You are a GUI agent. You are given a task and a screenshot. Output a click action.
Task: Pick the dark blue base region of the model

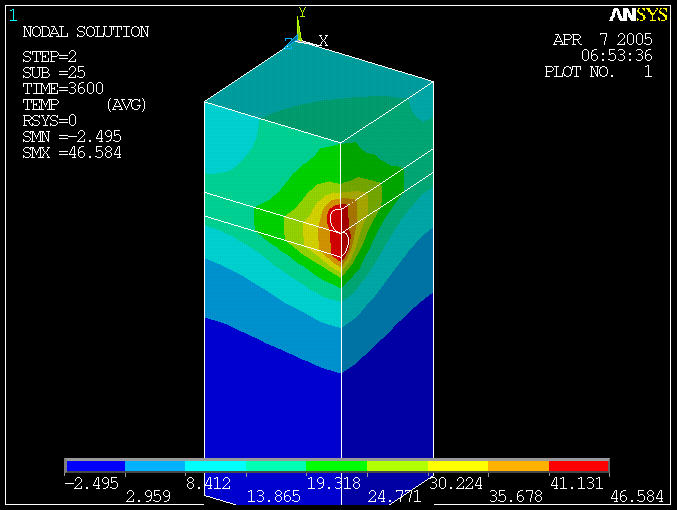[x=320, y=410]
